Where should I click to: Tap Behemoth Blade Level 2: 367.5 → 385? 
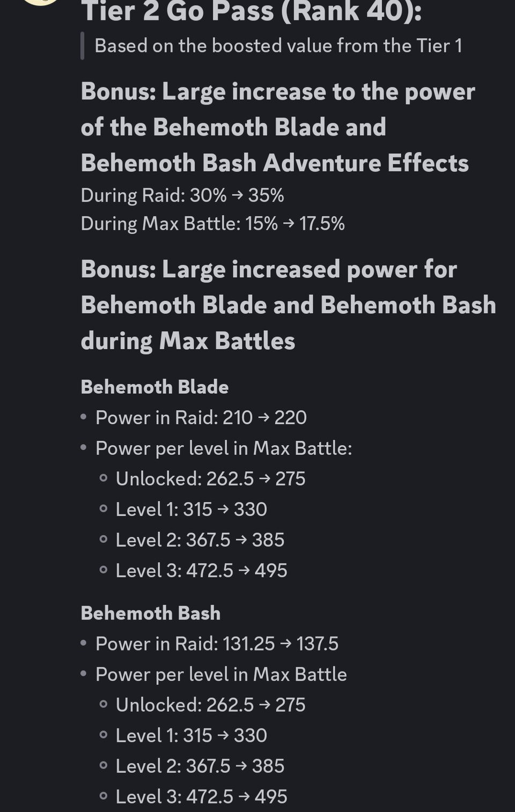200,540
